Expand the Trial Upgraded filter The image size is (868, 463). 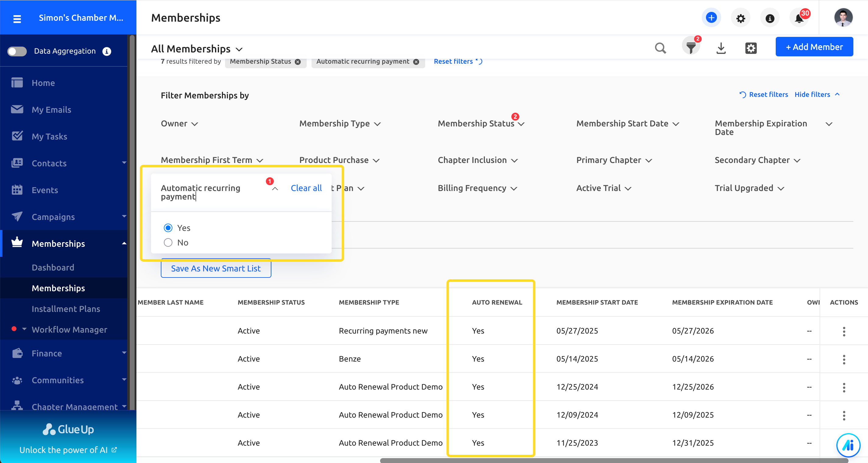point(750,188)
